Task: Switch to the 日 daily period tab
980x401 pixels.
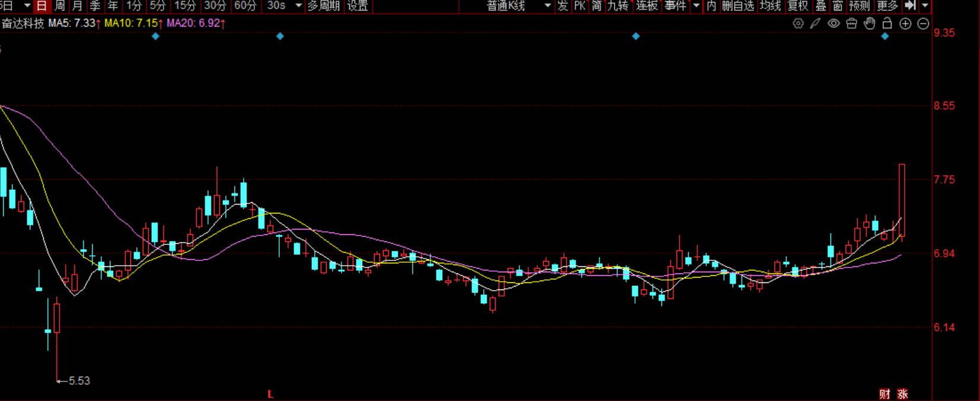Action: (42, 6)
